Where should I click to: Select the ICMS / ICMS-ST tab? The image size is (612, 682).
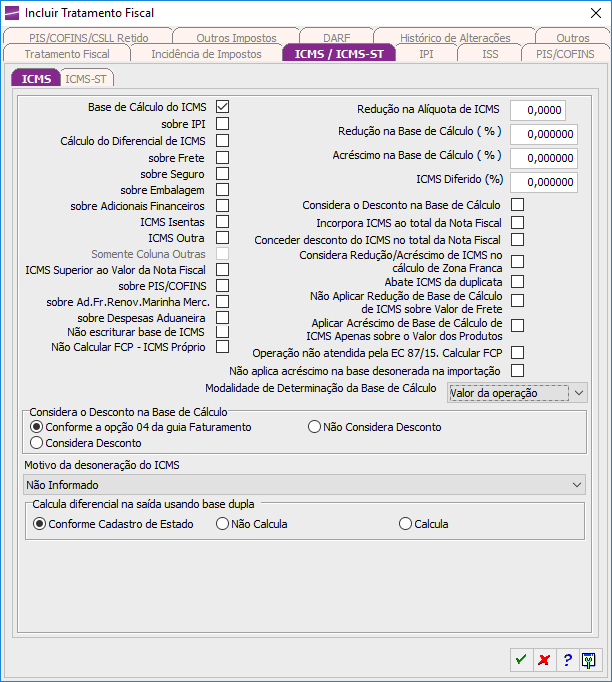tap(339, 54)
